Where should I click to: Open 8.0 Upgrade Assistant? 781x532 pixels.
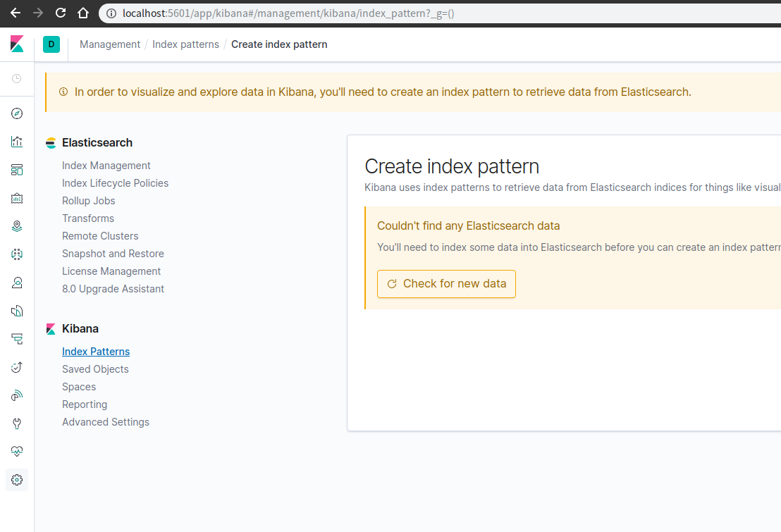113,289
